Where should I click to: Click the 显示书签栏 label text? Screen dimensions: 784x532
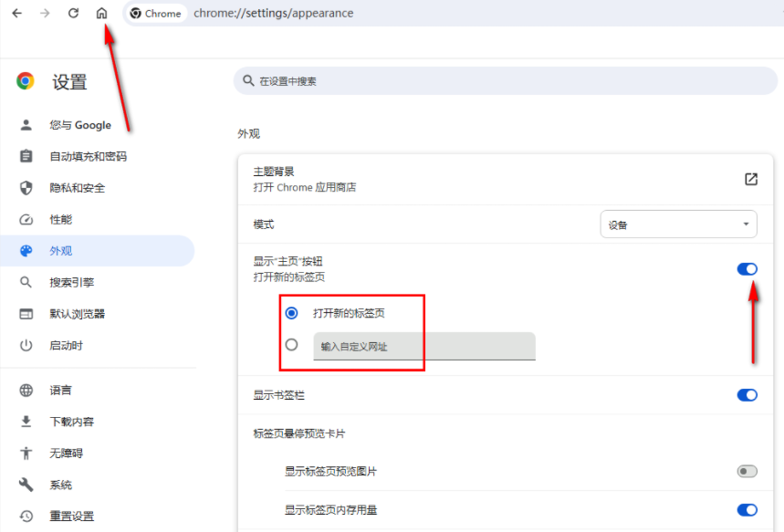(x=278, y=395)
